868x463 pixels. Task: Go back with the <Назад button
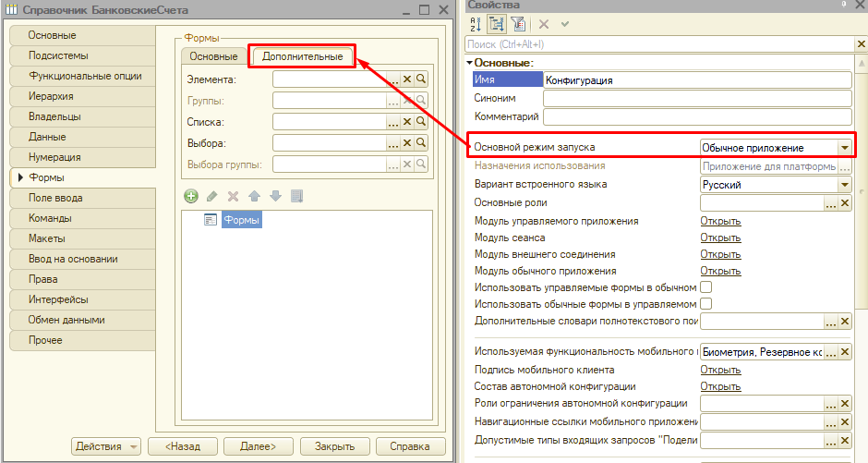[x=183, y=446]
